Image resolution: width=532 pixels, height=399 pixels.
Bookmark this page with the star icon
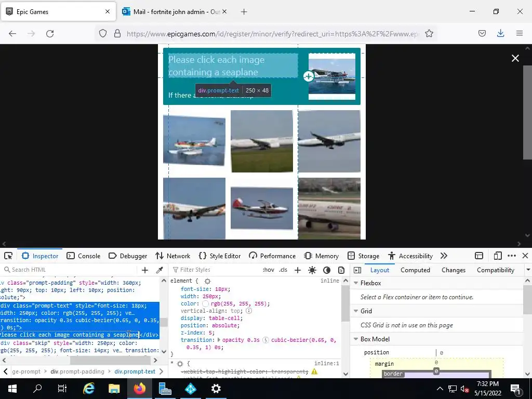429,33
